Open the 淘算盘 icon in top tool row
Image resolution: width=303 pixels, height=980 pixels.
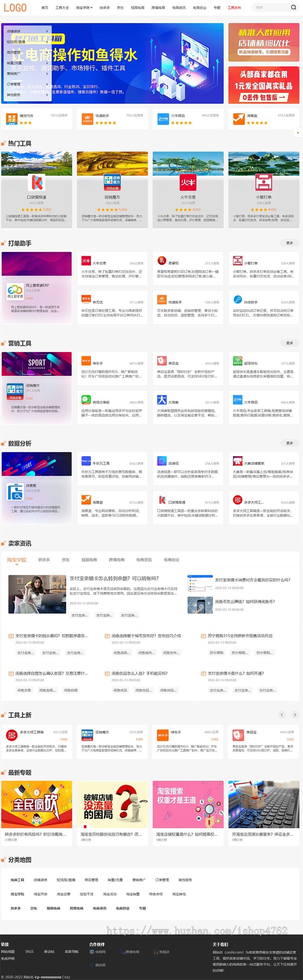[x=239, y=119]
